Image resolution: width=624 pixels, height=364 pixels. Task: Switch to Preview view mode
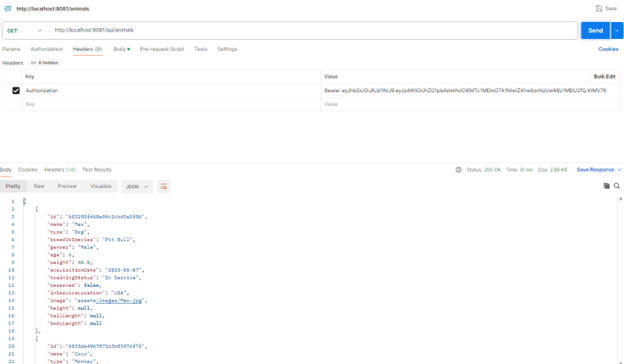tap(67, 186)
